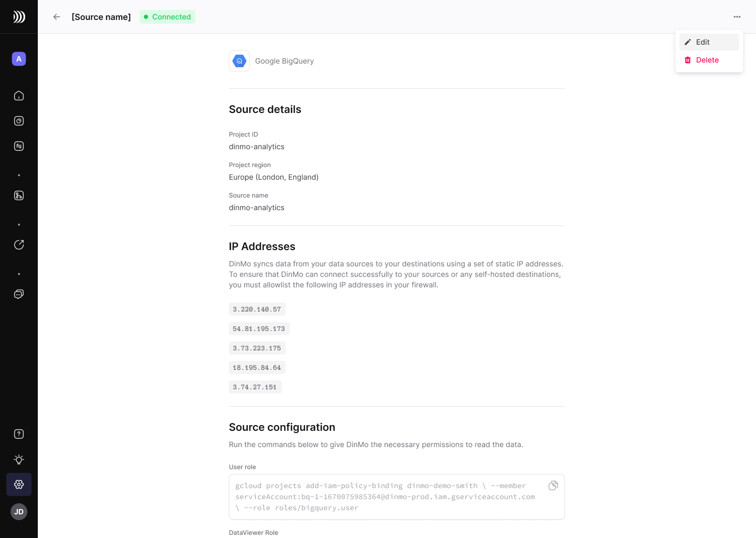Click the Connected status badge
This screenshot has width=756, height=538.
(x=167, y=17)
